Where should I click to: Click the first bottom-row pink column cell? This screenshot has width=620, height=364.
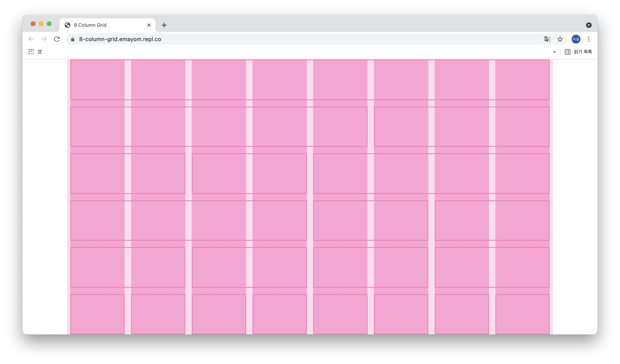97,314
